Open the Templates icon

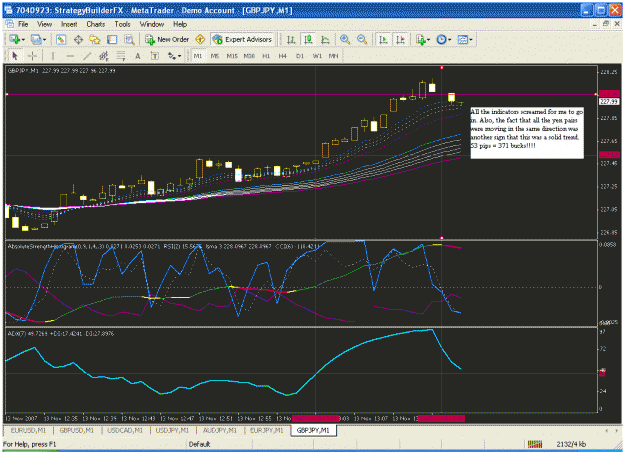coord(463,39)
